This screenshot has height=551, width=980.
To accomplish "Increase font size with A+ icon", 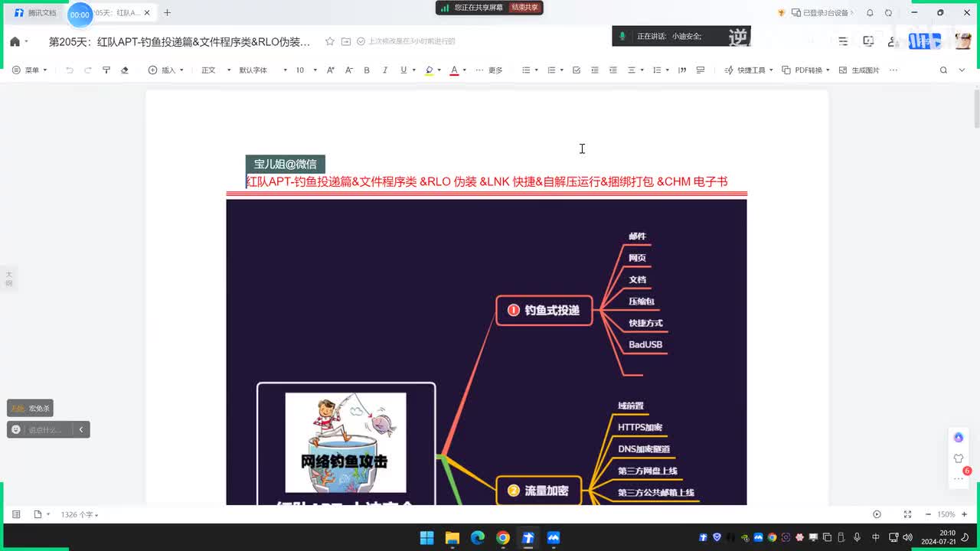I will (x=331, y=70).
